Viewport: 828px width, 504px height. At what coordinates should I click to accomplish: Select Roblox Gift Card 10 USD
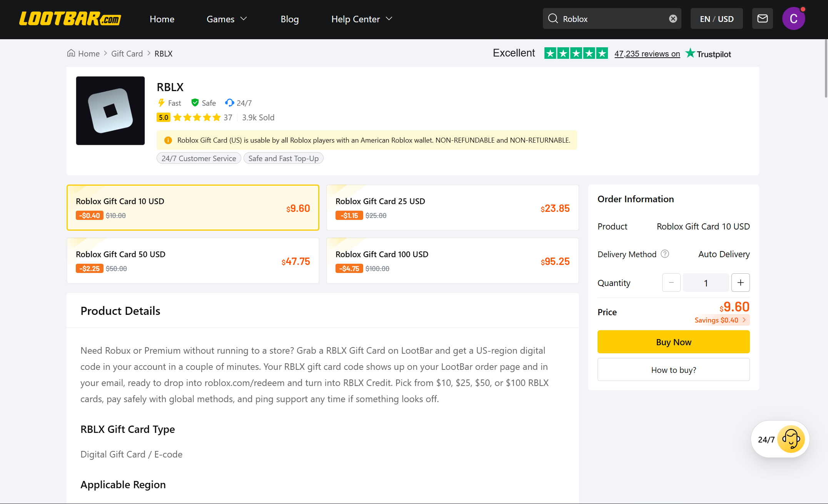coord(193,208)
